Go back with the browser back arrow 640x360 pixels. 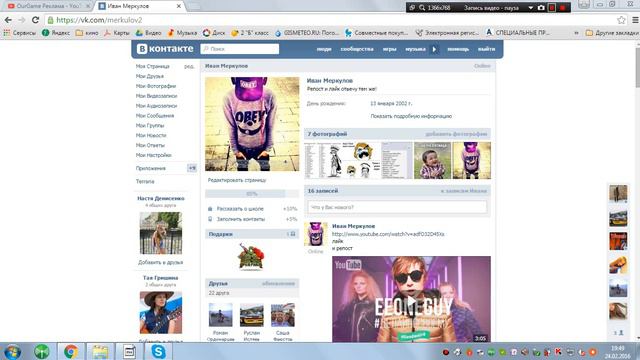(x=8, y=20)
